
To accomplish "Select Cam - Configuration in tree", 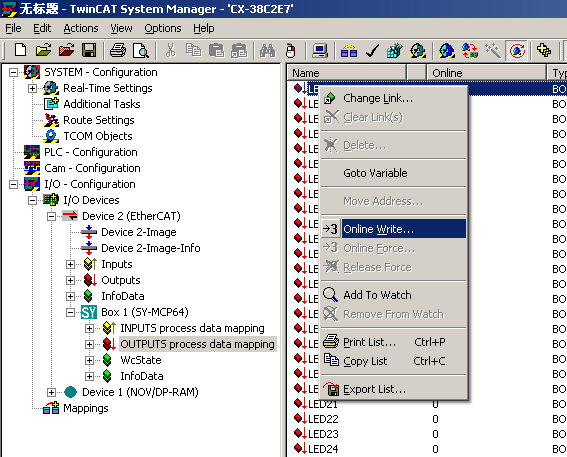I will 92,168.
